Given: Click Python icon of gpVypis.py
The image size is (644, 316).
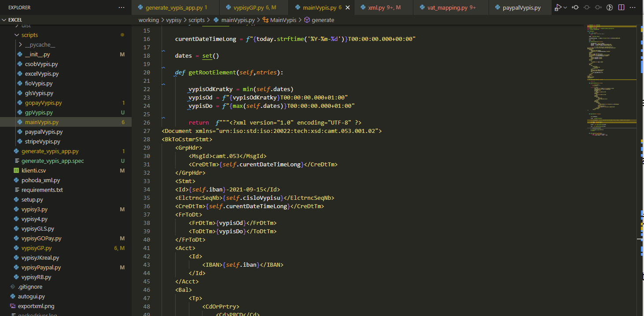Looking at the screenshot, I should [20, 112].
